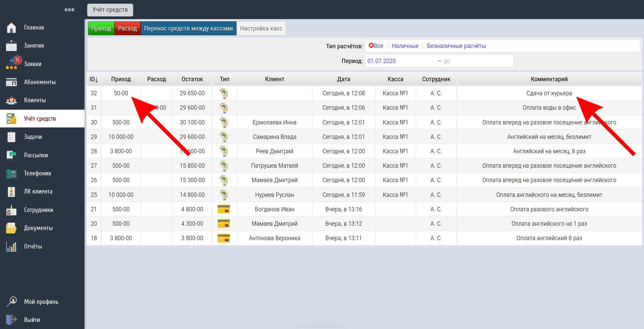Sort table by ID column header
This screenshot has height=329, width=644.
tap(94, 79)
